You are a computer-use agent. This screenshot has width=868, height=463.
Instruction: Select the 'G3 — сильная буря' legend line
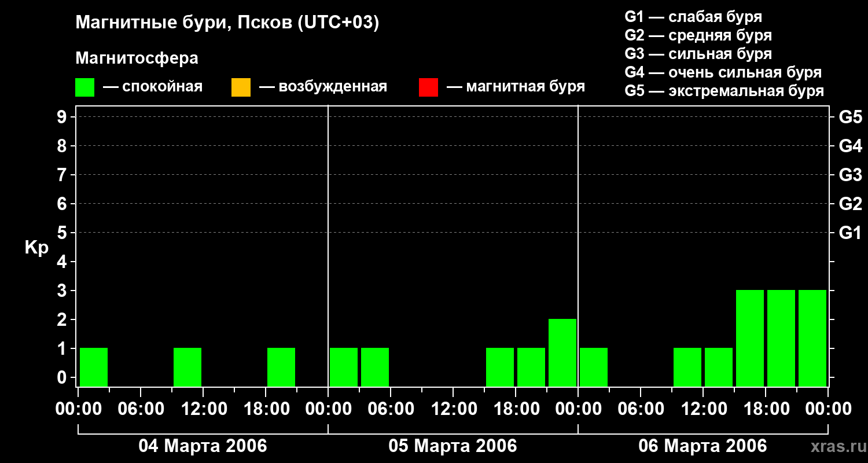point(698,54)
